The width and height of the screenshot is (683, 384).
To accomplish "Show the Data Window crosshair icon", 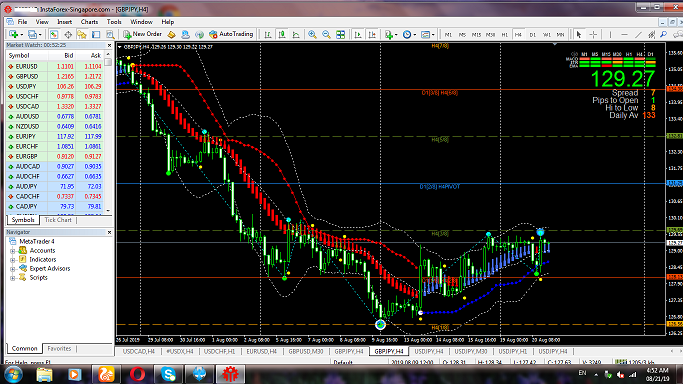I will point(68,34).
